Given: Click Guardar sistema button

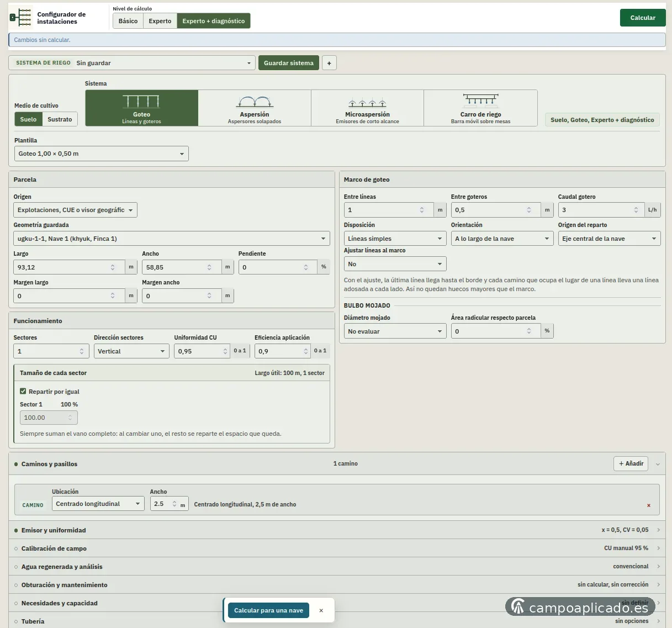Looking at the screenshot, I should click(x=289, y=63).
